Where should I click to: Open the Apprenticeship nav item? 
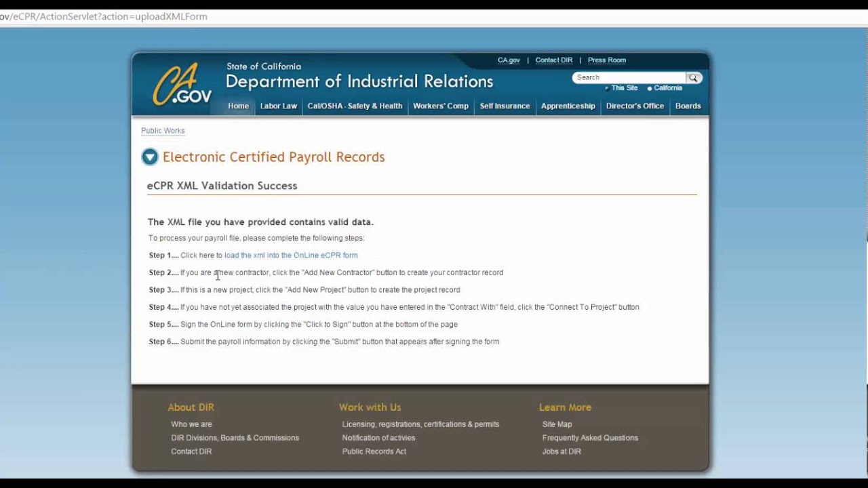coord(568,106)
